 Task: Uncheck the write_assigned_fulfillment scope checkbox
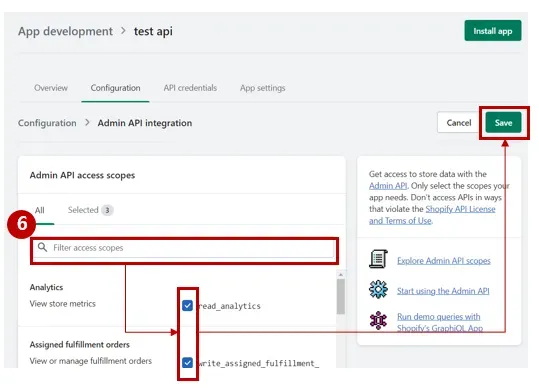[x=187, y=363]
